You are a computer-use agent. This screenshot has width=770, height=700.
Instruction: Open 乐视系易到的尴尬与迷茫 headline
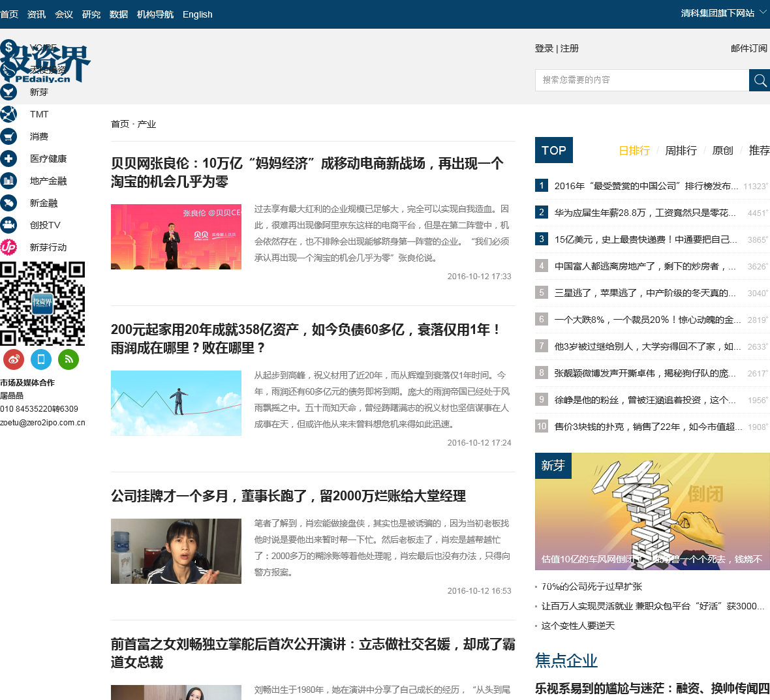(x=652, y=688)
